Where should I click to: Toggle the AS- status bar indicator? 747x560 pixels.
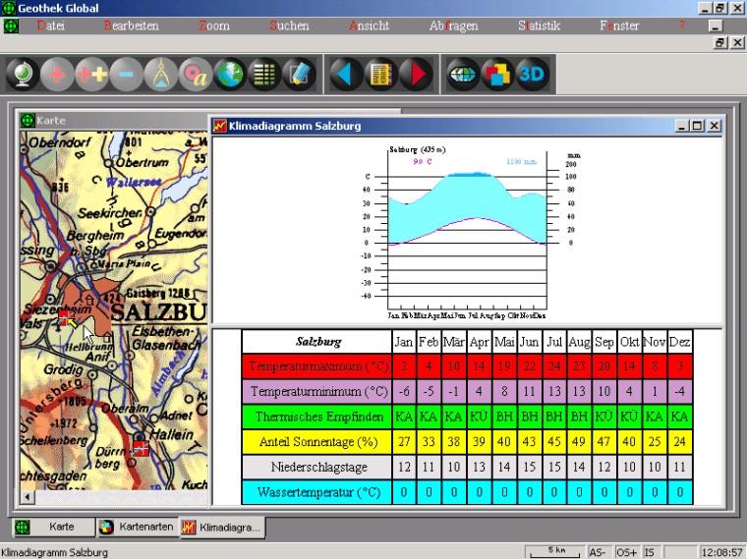point(599,552)
